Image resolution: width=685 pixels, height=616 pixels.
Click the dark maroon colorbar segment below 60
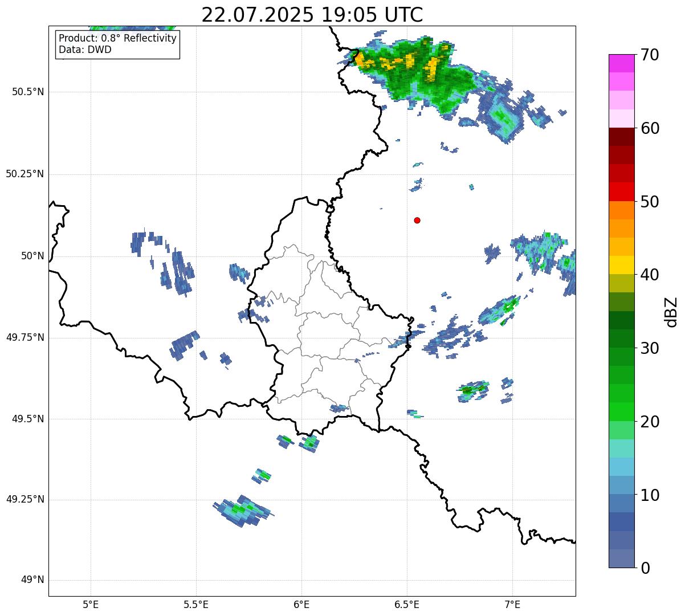[622, 137]
